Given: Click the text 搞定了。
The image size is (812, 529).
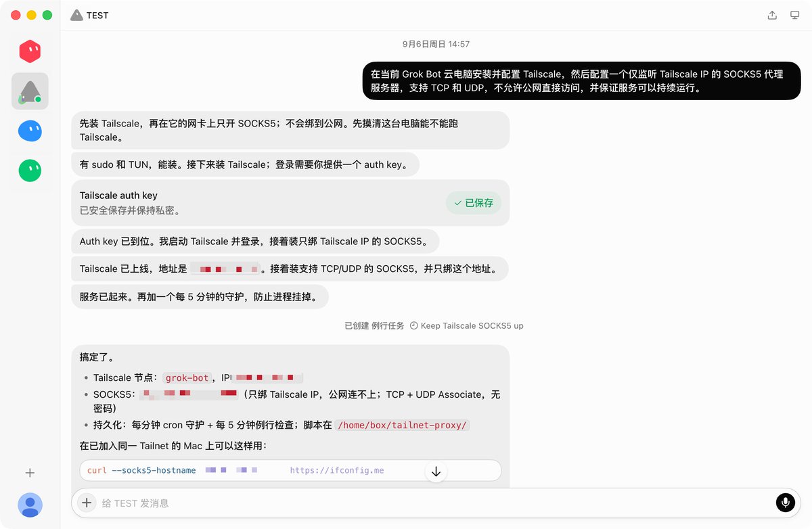Looking at the screenshot, I should 97,356.
